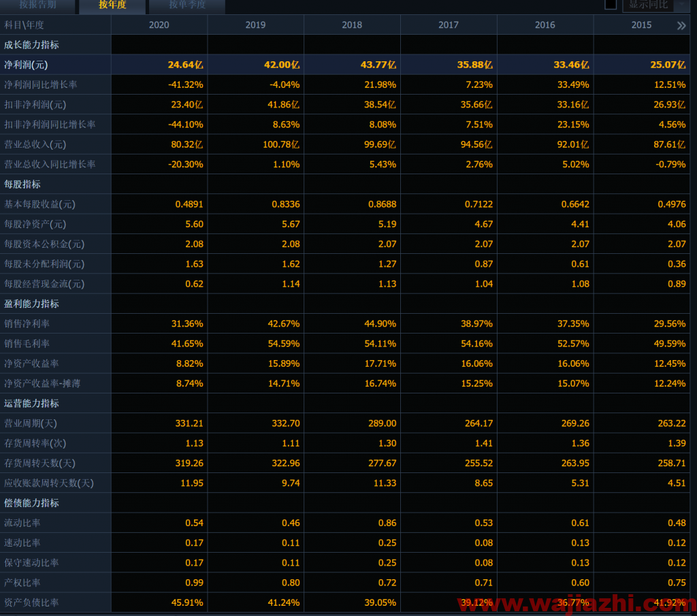Click the 运营能力指标 section header

[31, 404]
